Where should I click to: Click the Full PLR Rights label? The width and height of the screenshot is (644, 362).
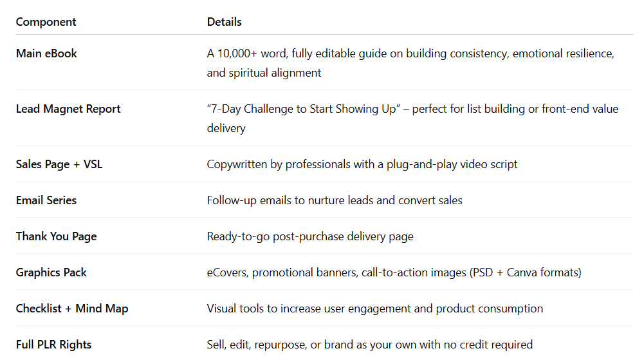click(x=54, y=345)
